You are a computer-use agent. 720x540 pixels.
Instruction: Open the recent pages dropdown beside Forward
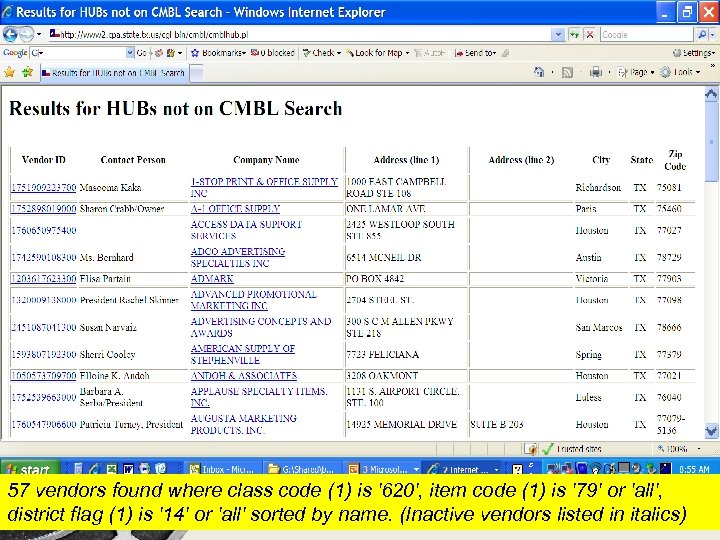click(x=39, y=34)
